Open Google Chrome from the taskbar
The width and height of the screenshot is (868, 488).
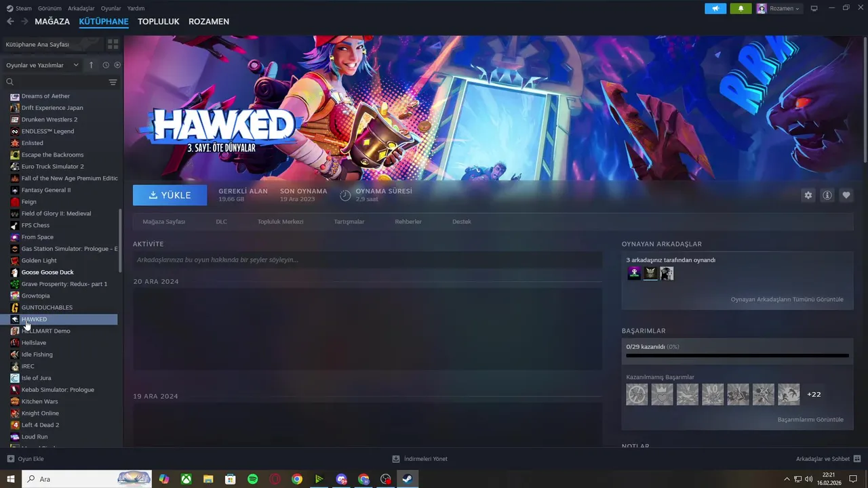pyautogui.click(x=297, y=479)
